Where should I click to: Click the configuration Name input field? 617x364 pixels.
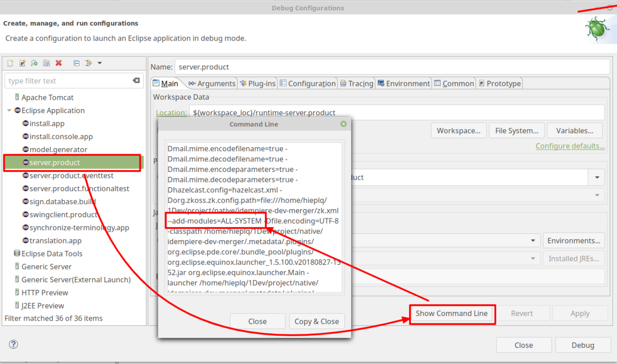(x=390, y=67)
